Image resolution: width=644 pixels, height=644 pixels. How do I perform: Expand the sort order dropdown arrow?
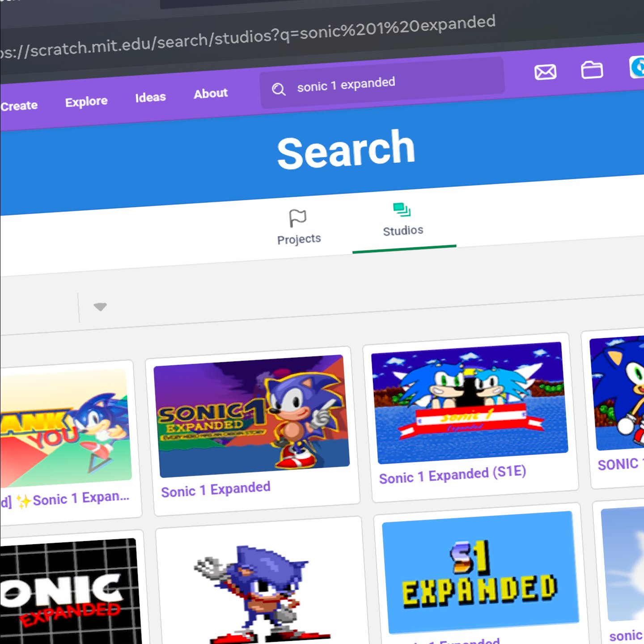(100, 307)
